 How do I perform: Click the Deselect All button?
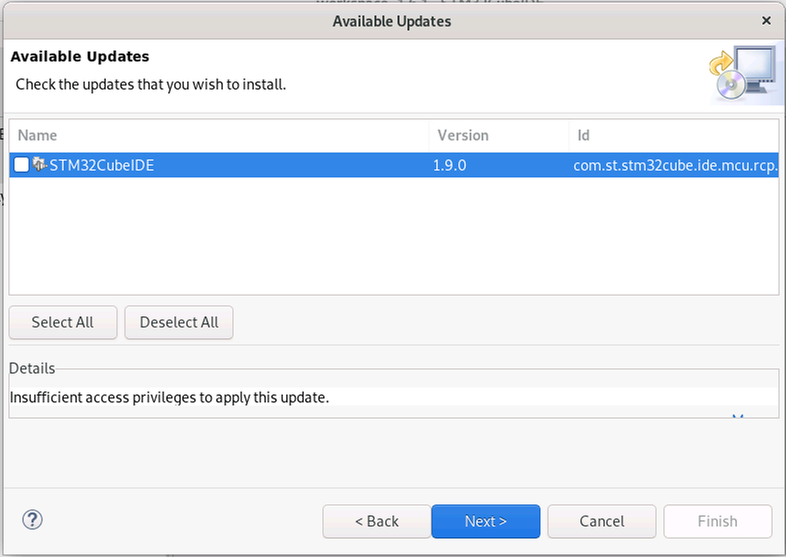point(179,322)
